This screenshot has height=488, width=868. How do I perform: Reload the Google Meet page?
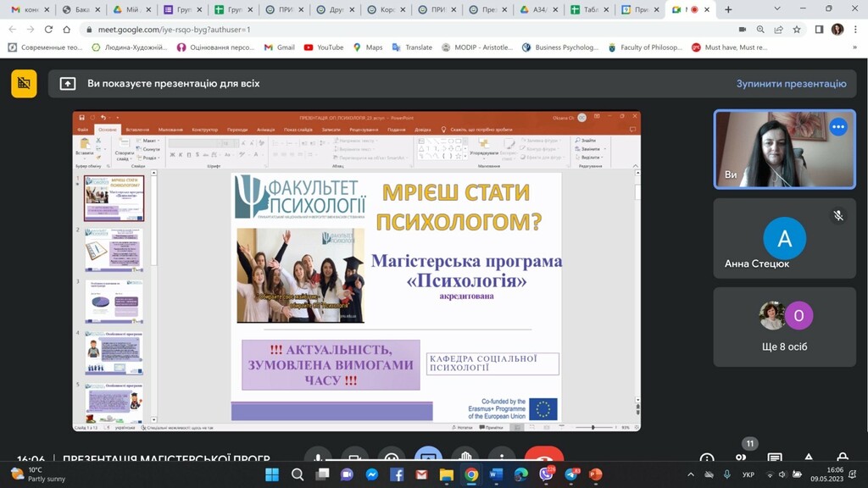point(48,29)
